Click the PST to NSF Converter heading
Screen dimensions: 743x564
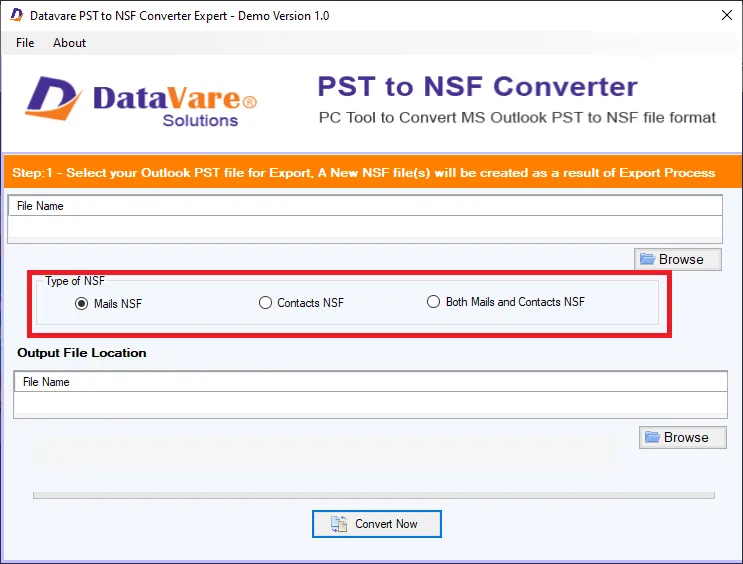click(478, 86)
